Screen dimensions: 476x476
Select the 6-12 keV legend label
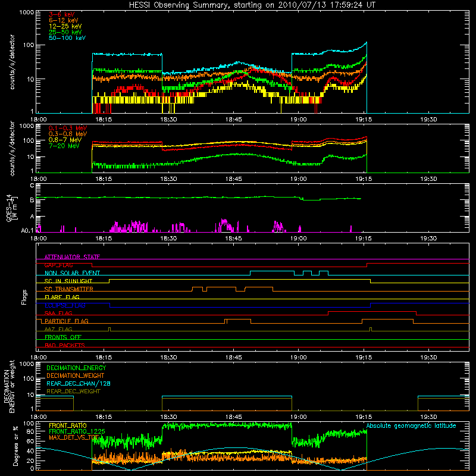(64, 20)
